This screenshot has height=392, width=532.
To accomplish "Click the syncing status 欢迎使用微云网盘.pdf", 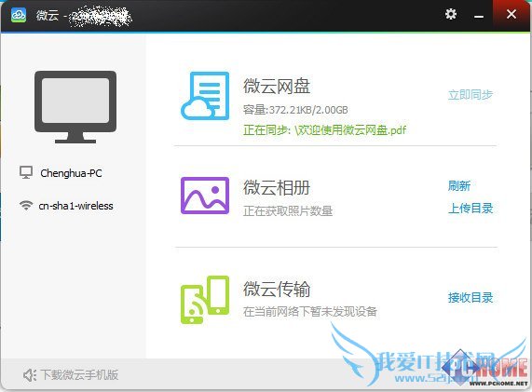I will [x=324, y=129].
